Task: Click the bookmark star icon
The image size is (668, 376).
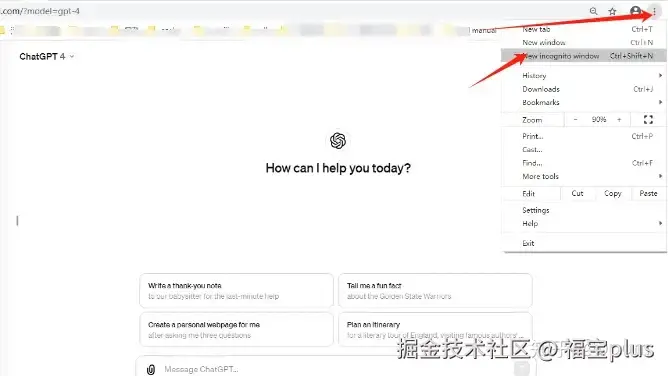Action: point(612,11)
